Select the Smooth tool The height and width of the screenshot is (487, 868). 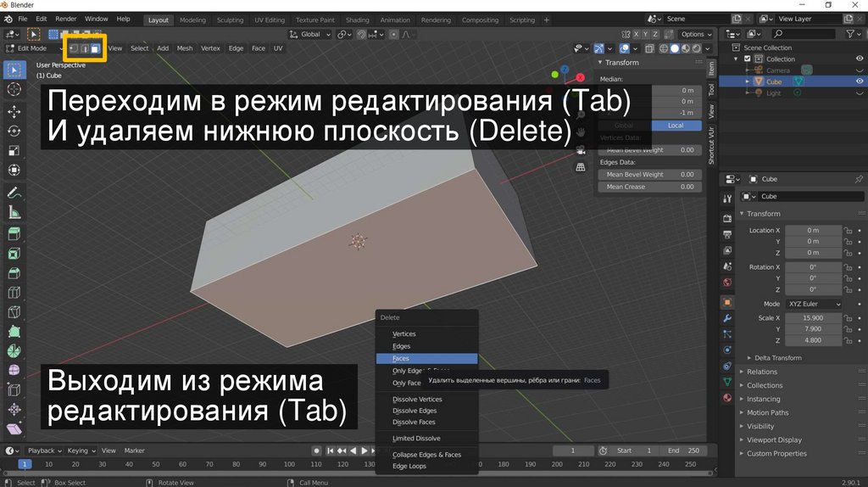[x=14, y=370]
